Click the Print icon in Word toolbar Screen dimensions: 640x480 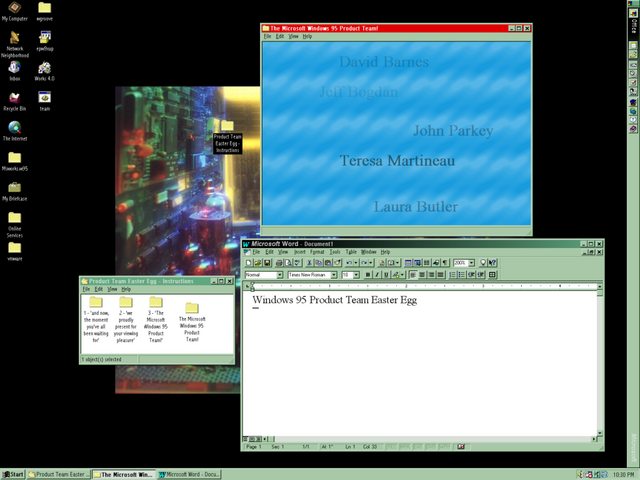click(x=279, y=263)
